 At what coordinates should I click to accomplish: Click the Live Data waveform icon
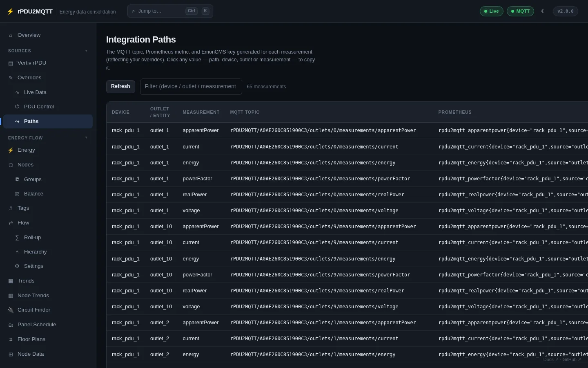point(17,92)
